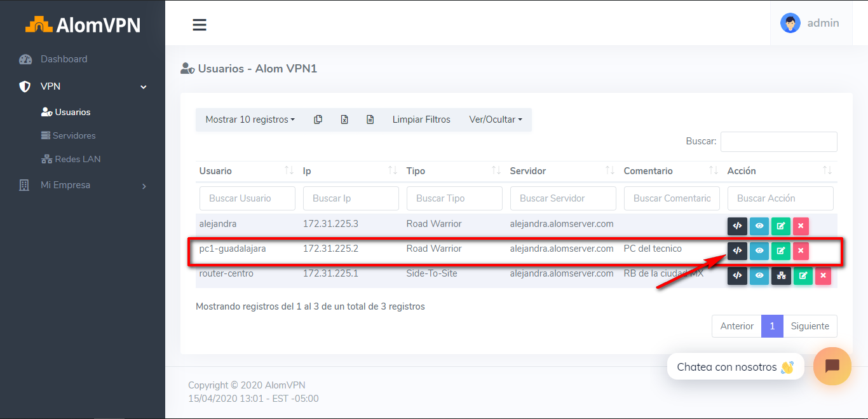Delete the pc1-guadalajara user
Image resolution: width=868 pixels, height=419 pixels.
coord(801,251)
